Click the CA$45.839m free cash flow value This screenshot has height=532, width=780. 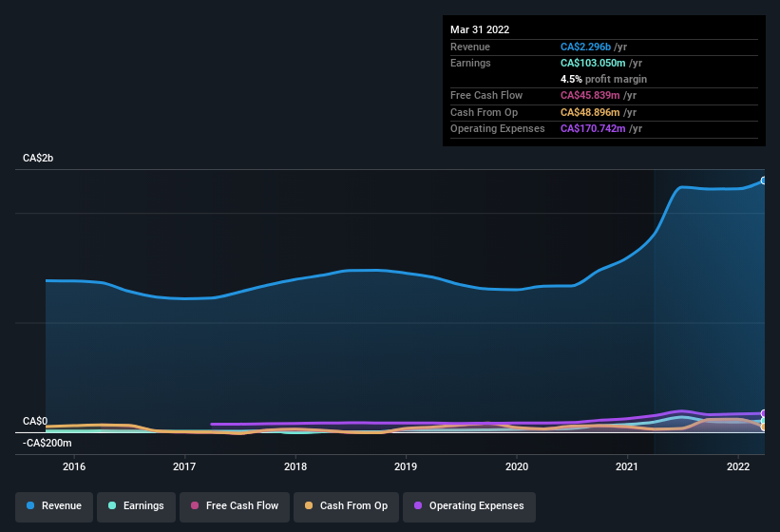pyautogui.click(x=590, y=95)
